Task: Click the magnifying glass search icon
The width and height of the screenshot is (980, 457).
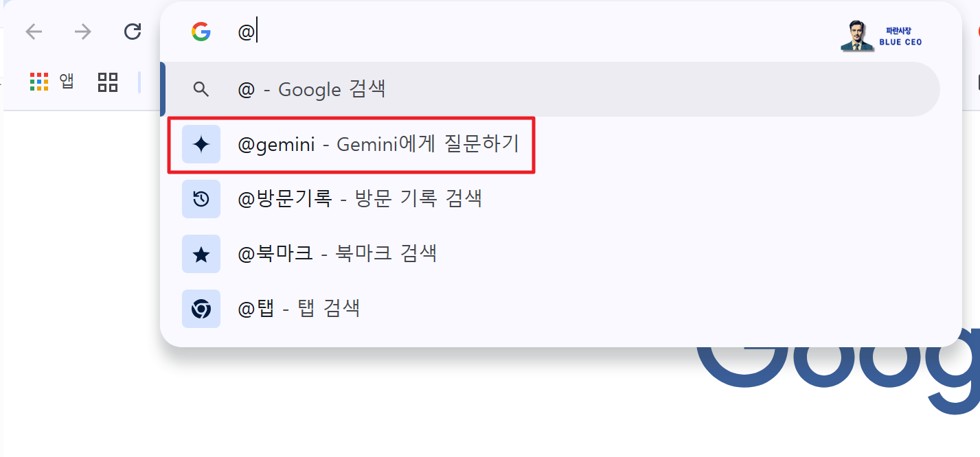Action: pyautogui.click(x=201, y=89)
